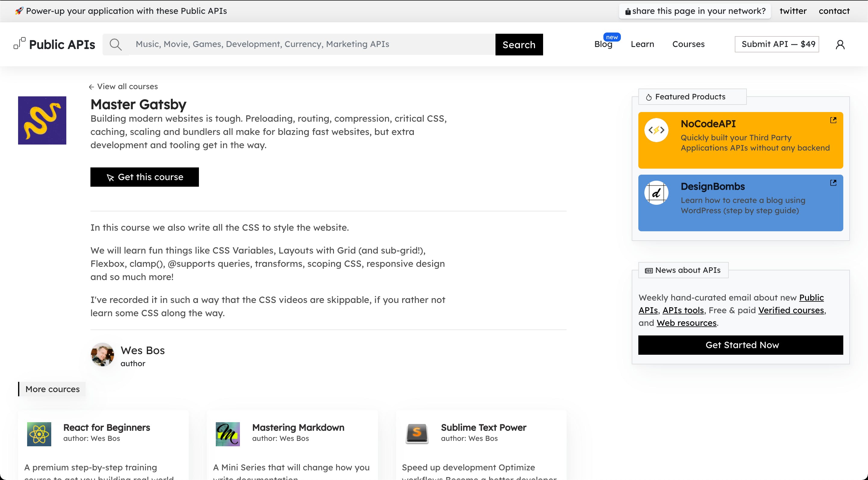
Task: Click the Sublime Text Power icon
Action: point(417,434)
